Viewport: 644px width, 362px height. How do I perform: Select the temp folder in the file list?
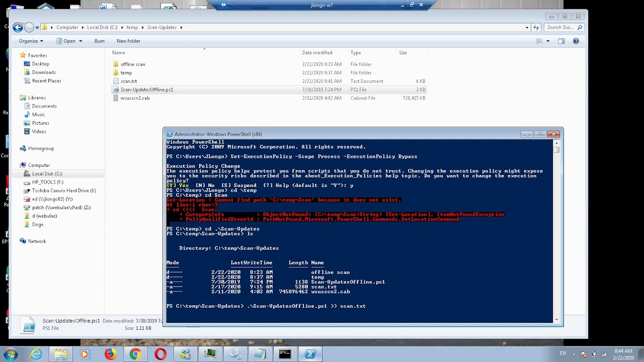click(x=126, y=73)
